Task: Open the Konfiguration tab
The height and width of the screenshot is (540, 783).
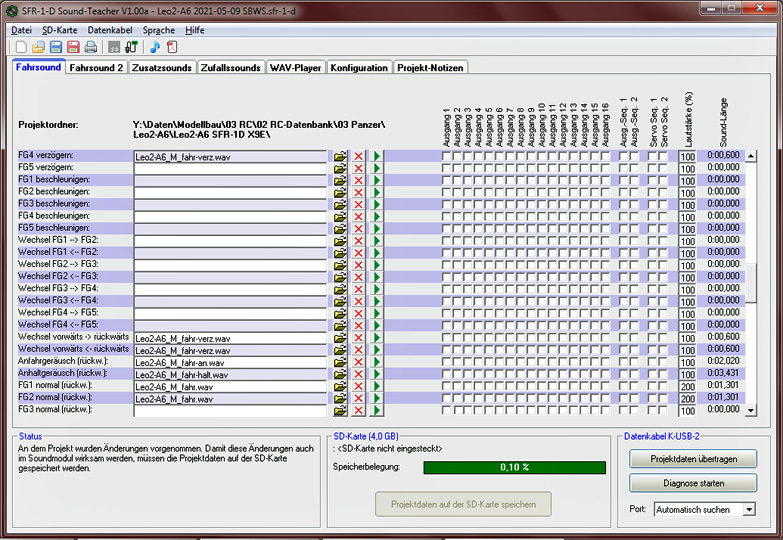Action: (x=359, y=67)
